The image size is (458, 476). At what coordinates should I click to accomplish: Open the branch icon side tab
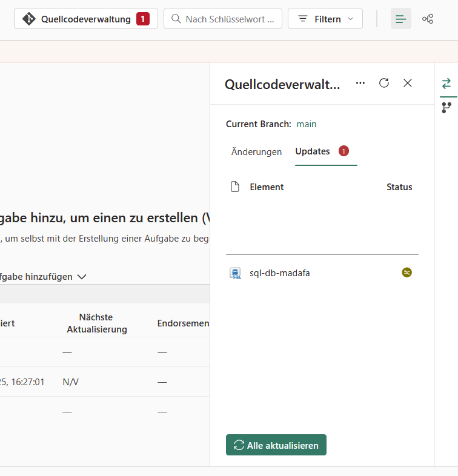point(446,108)
